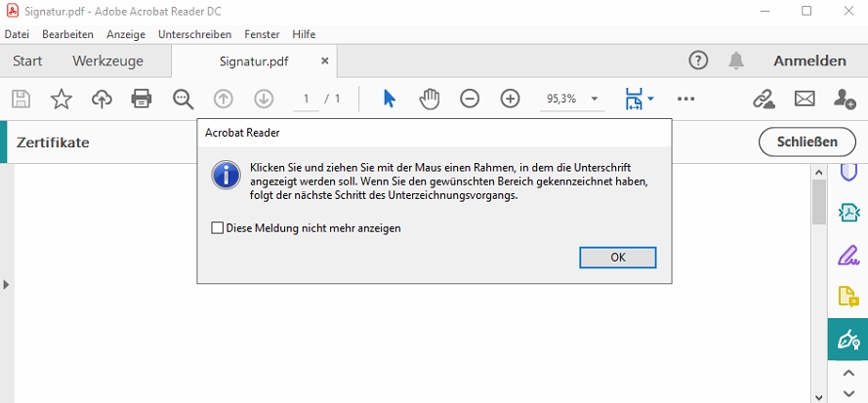Open the Hilfe menu

[304, 34]
